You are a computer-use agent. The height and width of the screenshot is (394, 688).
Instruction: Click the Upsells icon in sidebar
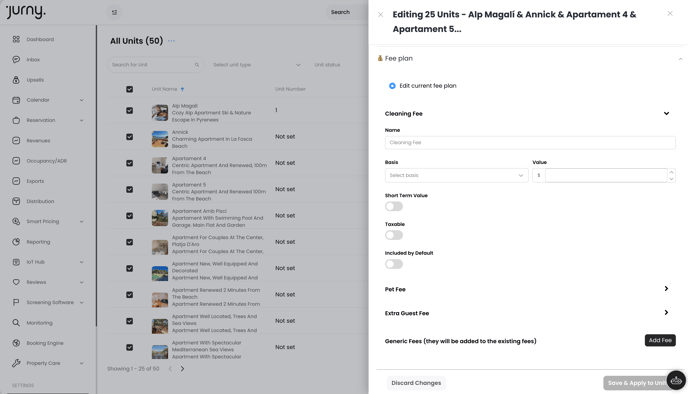click(x=16, y=80)
